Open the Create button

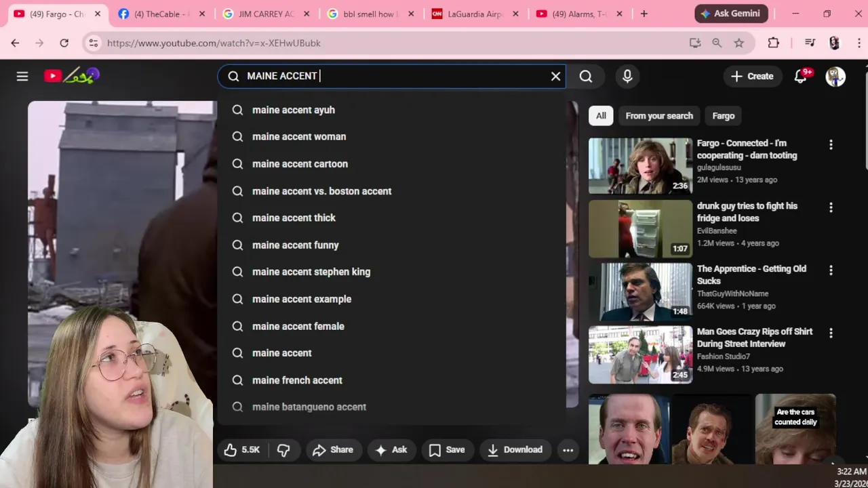coord(752,76)
